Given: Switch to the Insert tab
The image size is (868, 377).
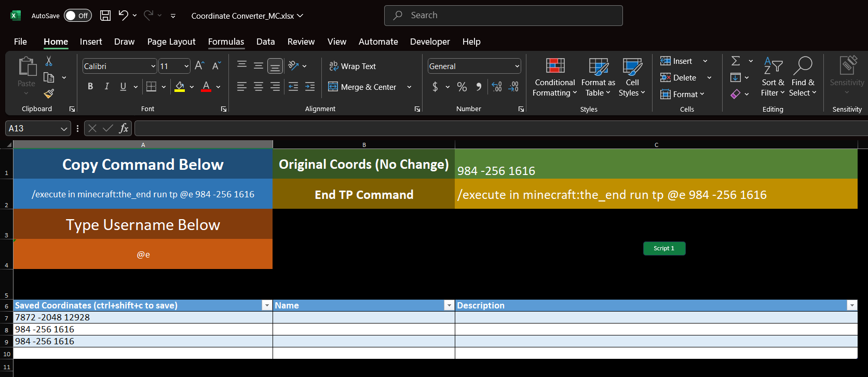Looking at the screenshot, I should tap(91, 42).
